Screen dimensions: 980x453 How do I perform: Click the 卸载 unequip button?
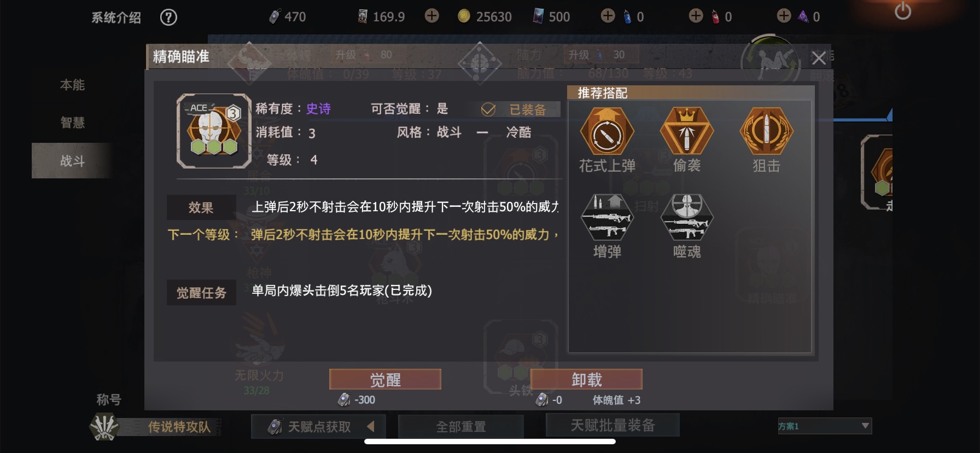(x=586, y=379)
